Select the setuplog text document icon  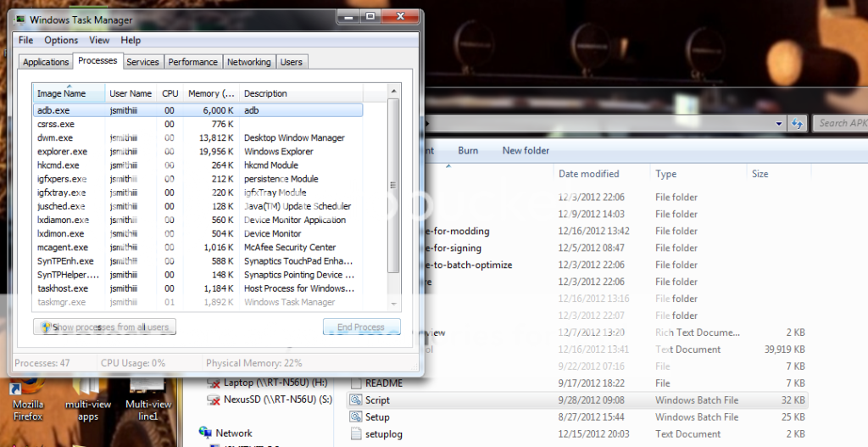click(356, 433)
